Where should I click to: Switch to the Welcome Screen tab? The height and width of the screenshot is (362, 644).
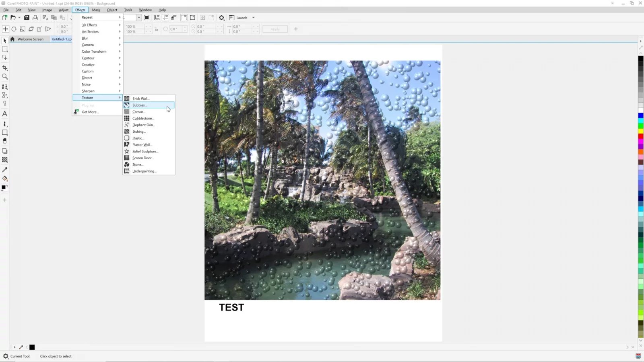pyautogui.click(x=30, y=39)
